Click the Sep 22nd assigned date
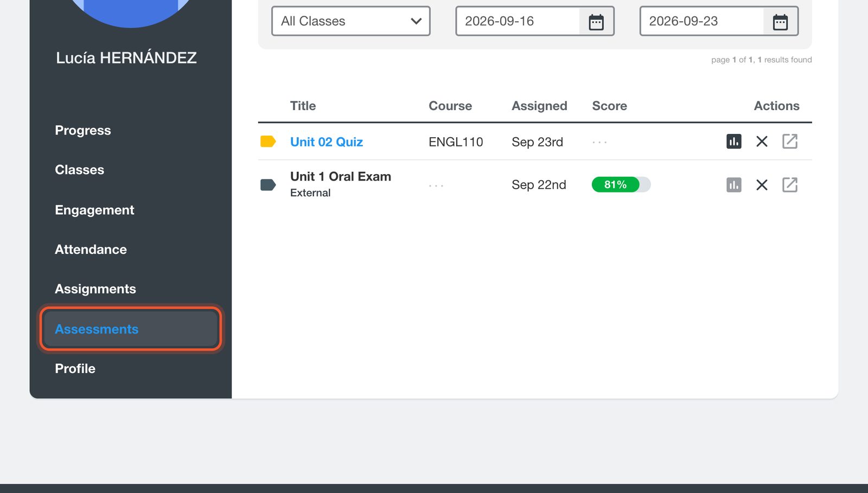The image size is (868, 493). (539, 185)
